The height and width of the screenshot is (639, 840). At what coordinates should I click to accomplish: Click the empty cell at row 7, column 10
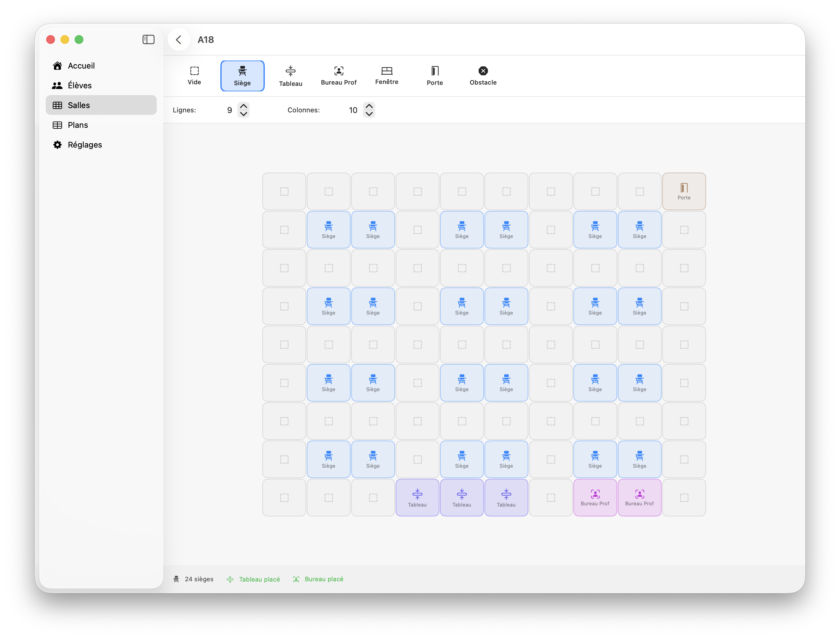(x=684, y=421)
